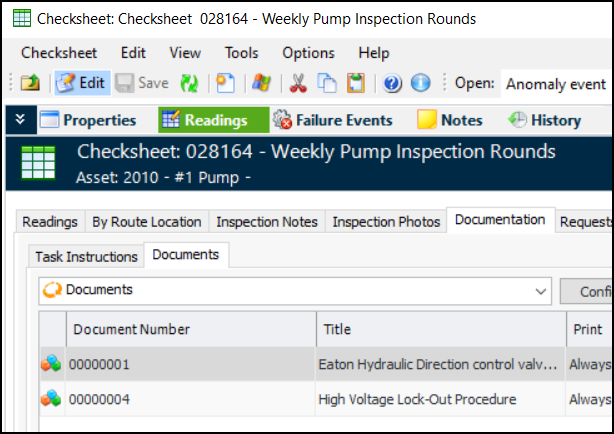Click the checksheet grid icon in banner
The height and width of the screenshot is (434, 614).
pos(38,163)
